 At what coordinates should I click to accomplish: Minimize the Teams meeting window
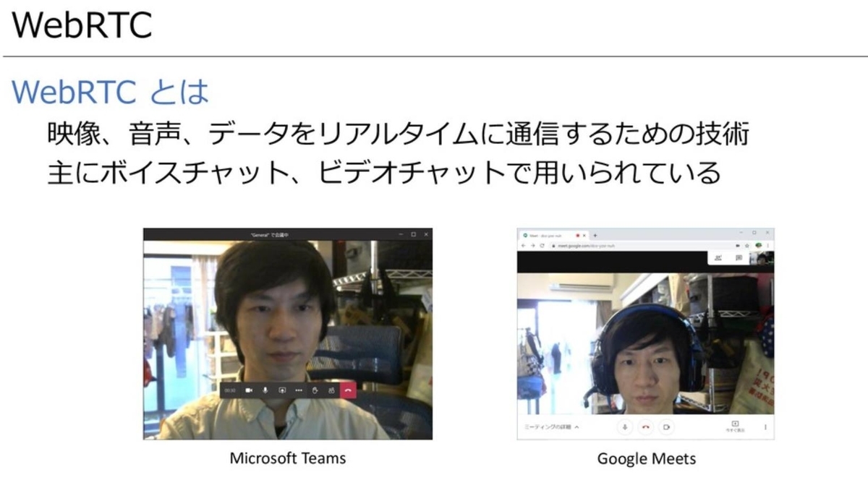pyautogui.click(x=401, y=234)
